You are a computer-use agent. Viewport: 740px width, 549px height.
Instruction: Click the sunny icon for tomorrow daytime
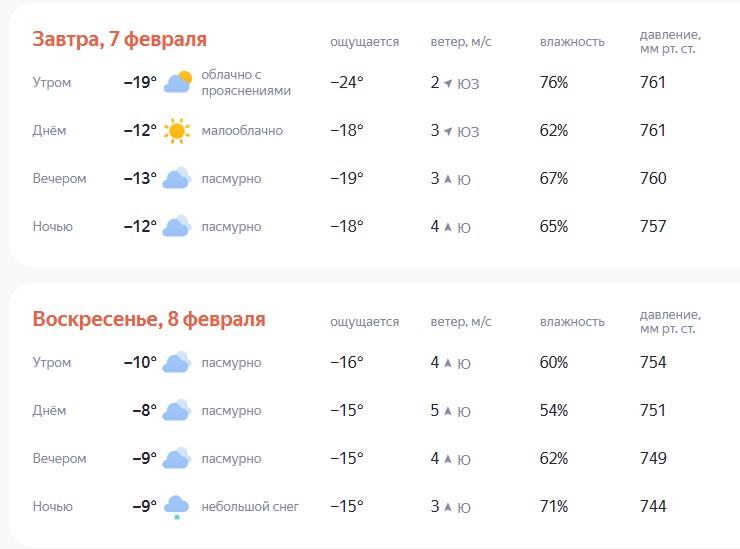click(177, 130)
